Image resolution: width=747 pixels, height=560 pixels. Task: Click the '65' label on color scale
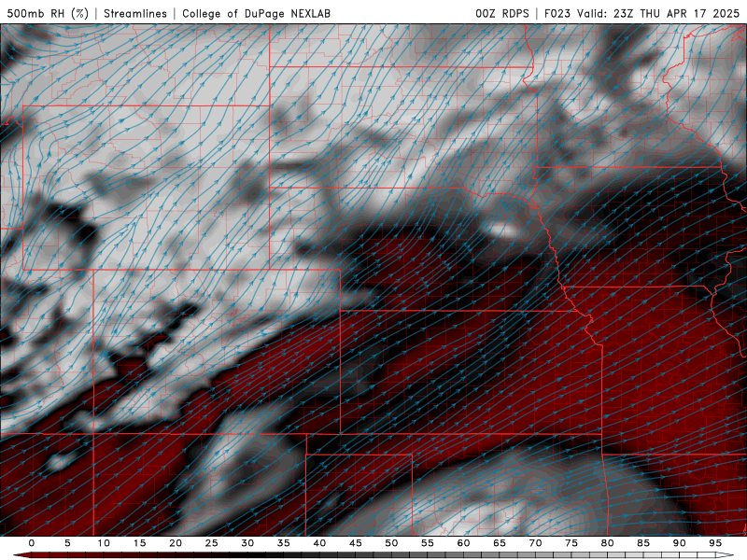[500, 543]
